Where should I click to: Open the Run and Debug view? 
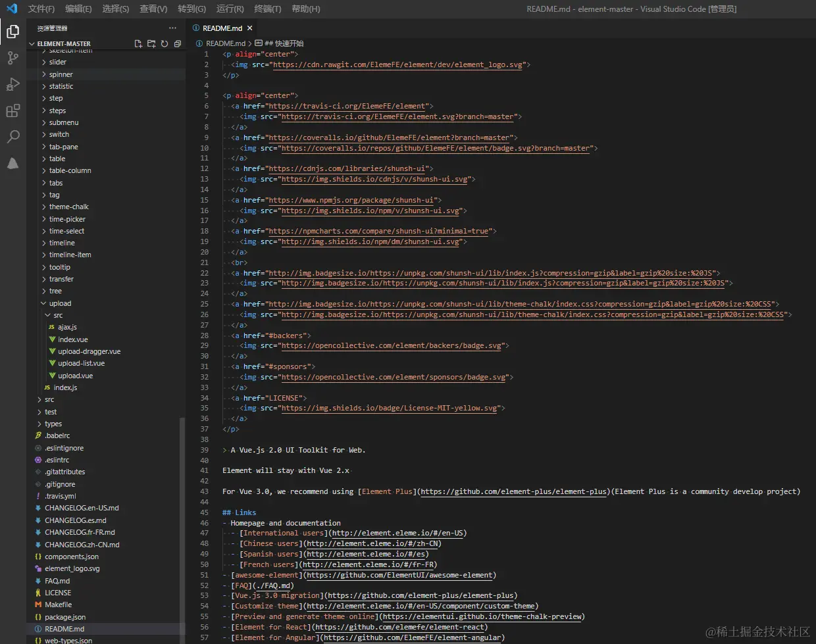coord(13,84)
